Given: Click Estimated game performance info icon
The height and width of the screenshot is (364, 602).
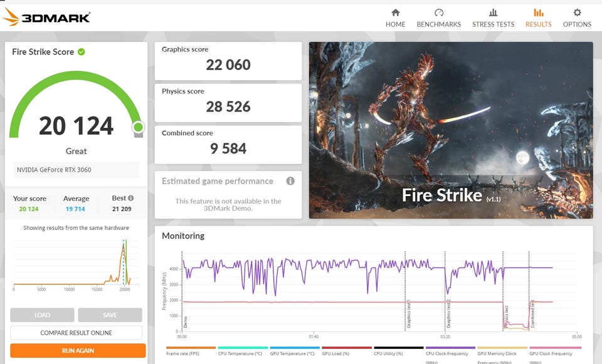Looking at the screenshot, I should 290,181.
